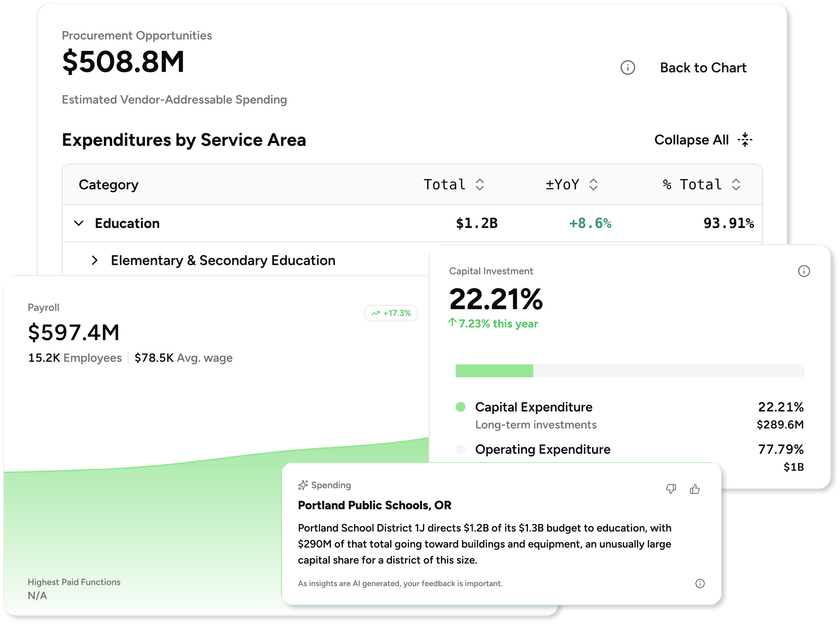Viewport: 840px width, 625px height.
Task: Select the Education row label
Action: click(127, 223)
